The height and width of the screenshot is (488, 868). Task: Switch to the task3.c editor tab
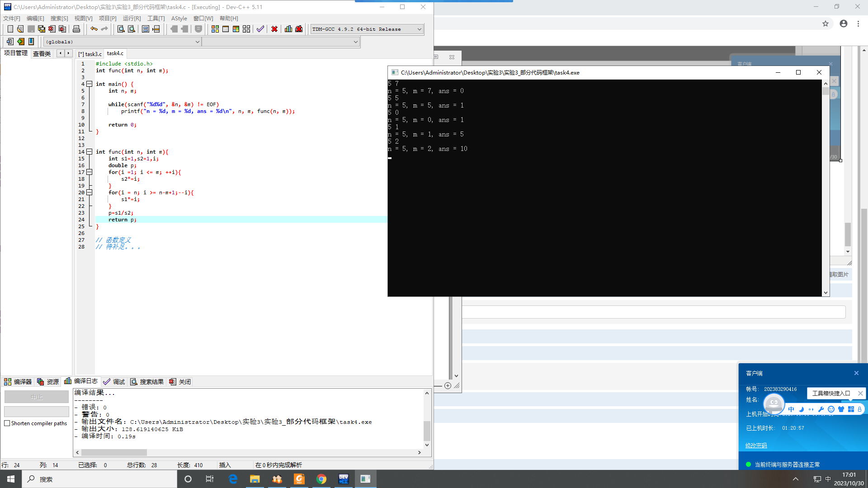(90, 54)
